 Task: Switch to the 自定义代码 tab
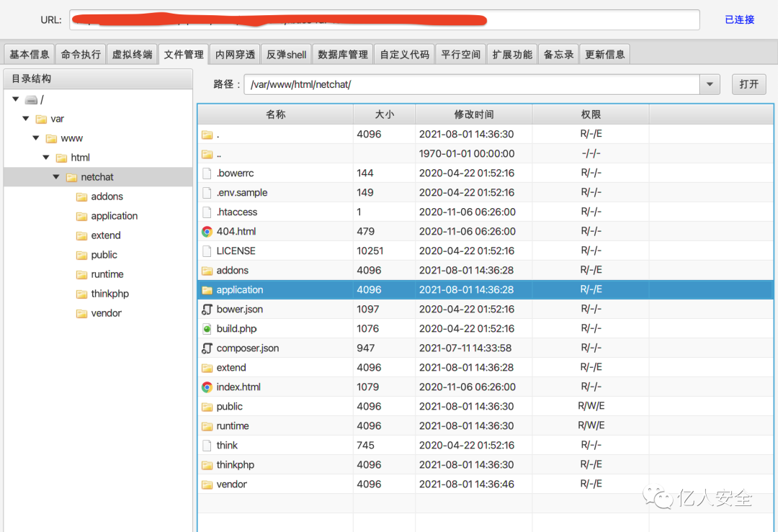(404, 55)
